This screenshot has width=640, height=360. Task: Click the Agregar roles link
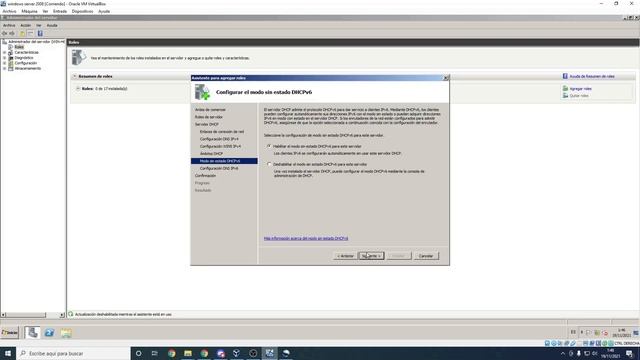580,89
